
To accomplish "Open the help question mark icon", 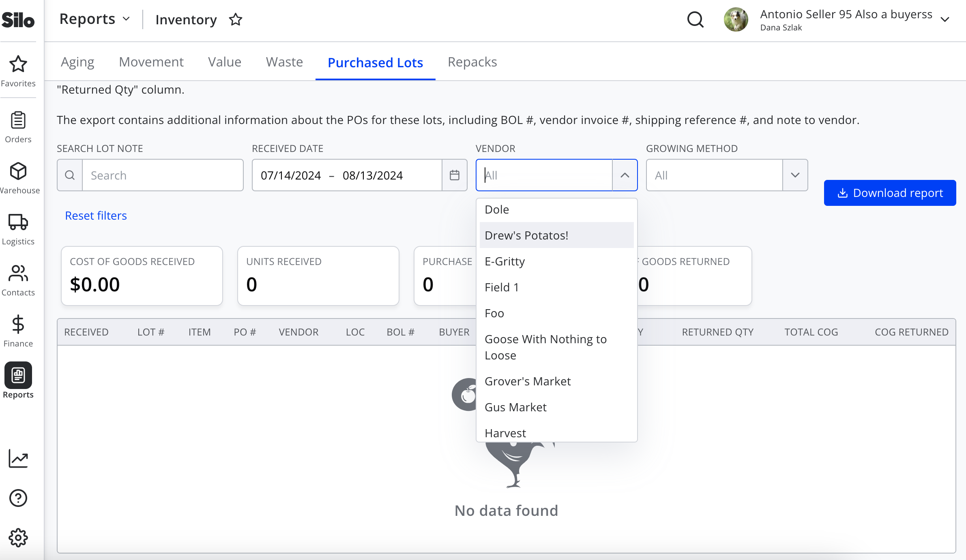I will point(18,498).
